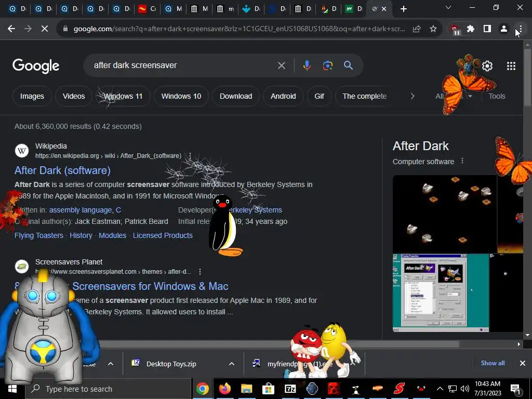
Task: Click the browser back arrow
Action: coord(11,29)
